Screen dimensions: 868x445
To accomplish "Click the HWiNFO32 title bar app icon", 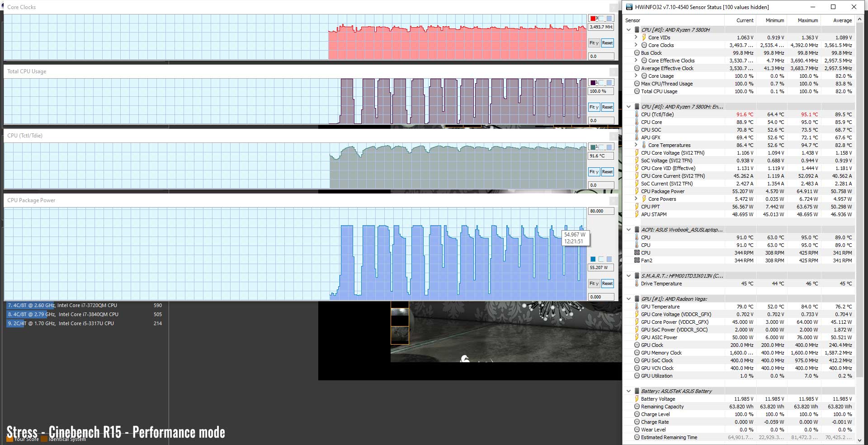I will 629,7.
